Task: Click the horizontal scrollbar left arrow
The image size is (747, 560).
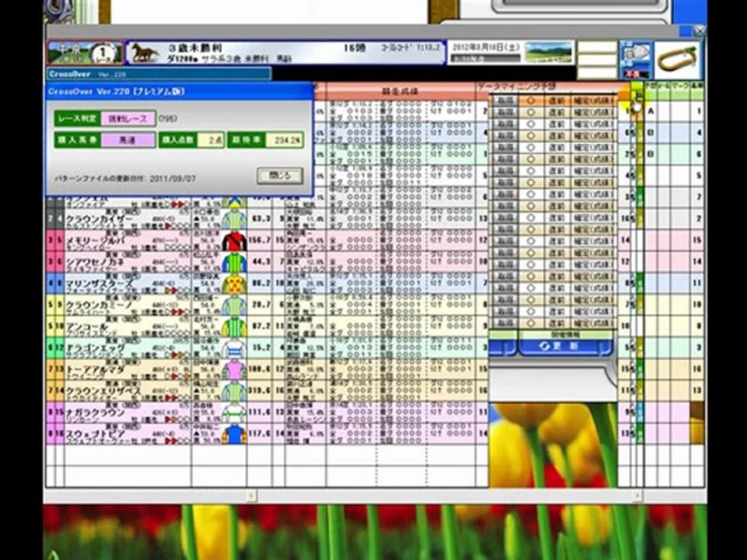Action: [251, 496]
